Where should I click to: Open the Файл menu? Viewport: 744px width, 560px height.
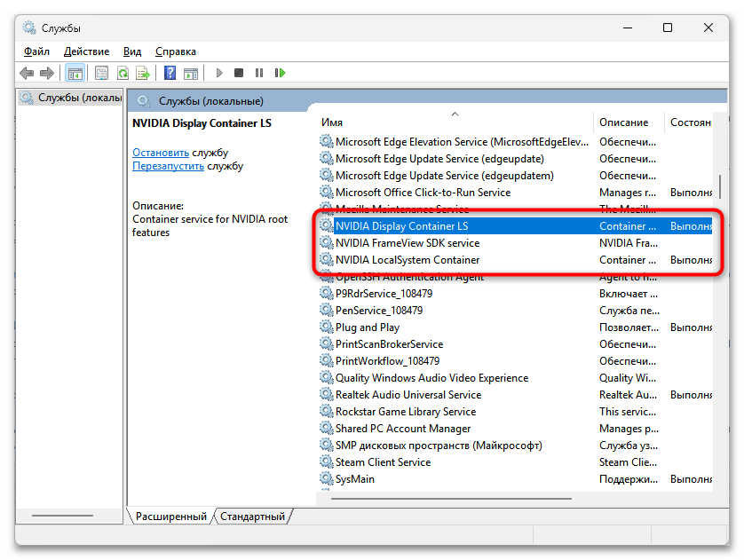click(x=36, y=51)
